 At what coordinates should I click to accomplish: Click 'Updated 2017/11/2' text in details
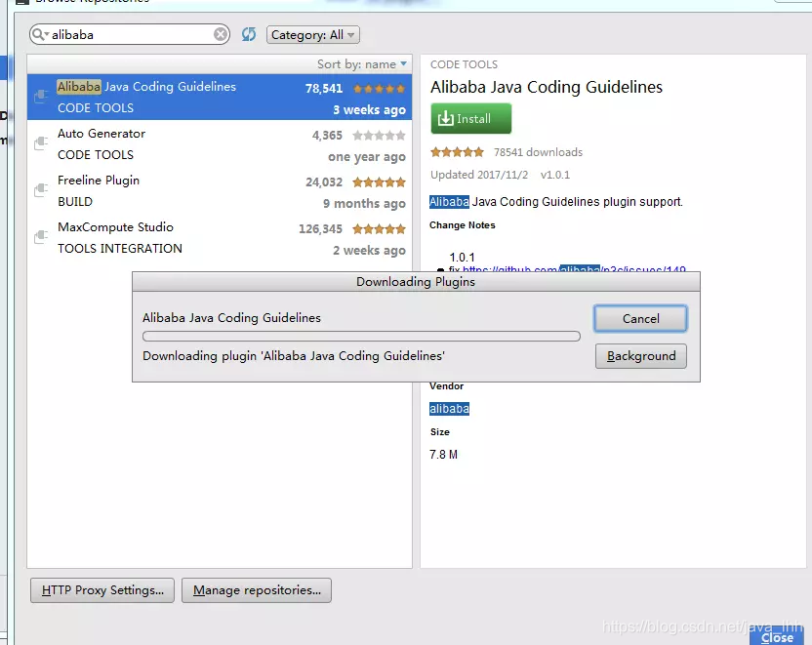click(x=479, y=175)
